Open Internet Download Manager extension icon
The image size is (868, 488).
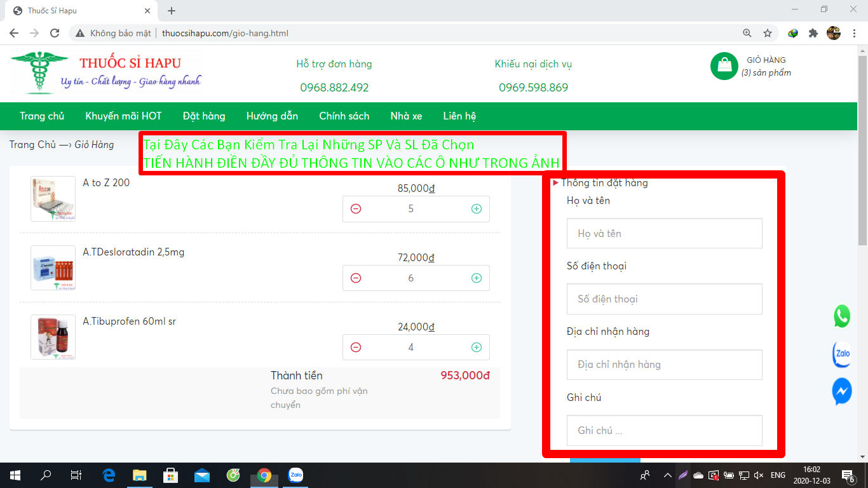[x=793, y=33]
